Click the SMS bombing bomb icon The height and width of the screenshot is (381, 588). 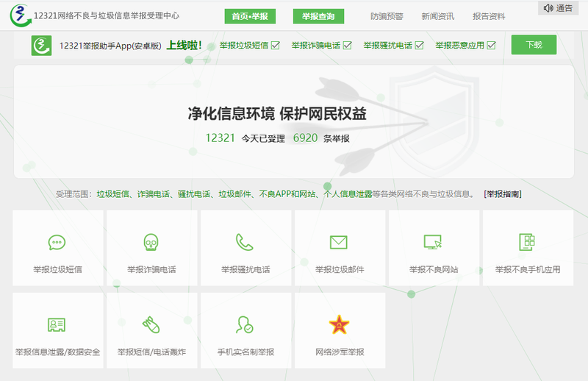click(151, 324)
